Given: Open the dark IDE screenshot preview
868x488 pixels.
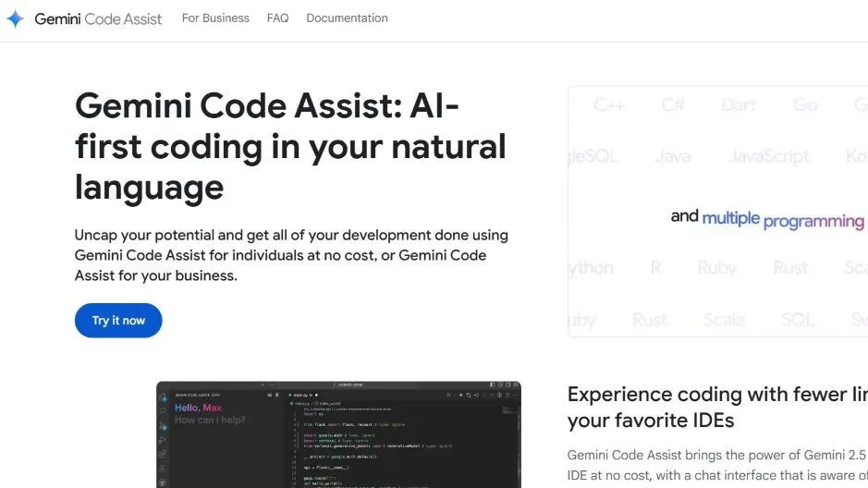Looking at the screenshot, I should pyautogui.click(x=338, y=434).
